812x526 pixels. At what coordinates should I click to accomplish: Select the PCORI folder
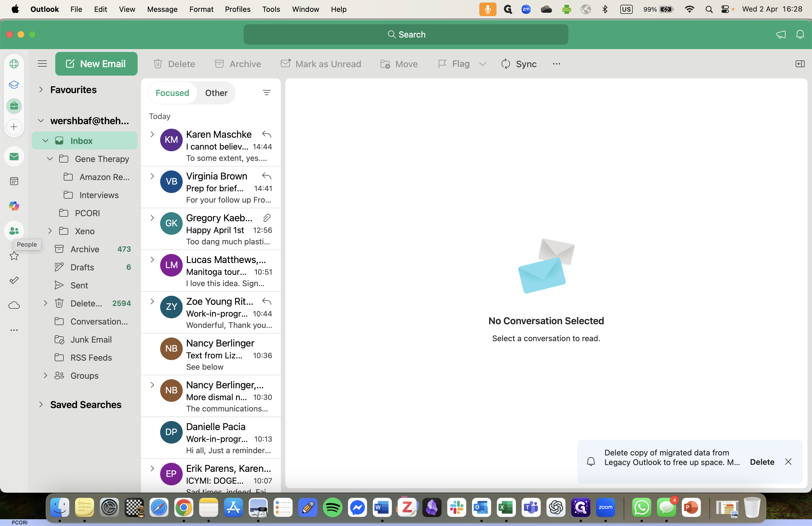85,213
